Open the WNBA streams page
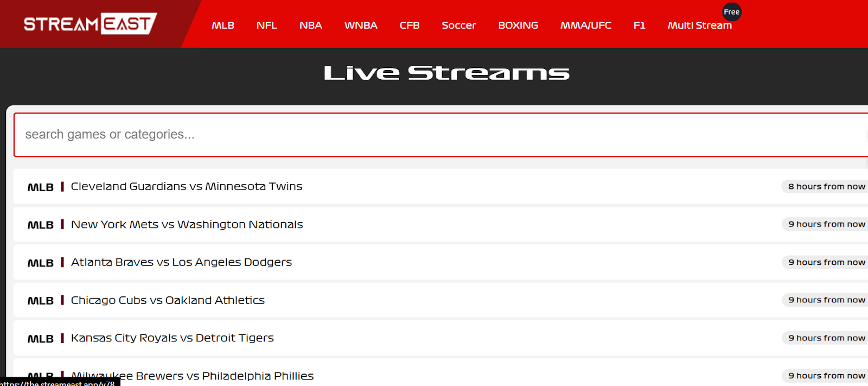868x386 pixels. pos(361,26)
